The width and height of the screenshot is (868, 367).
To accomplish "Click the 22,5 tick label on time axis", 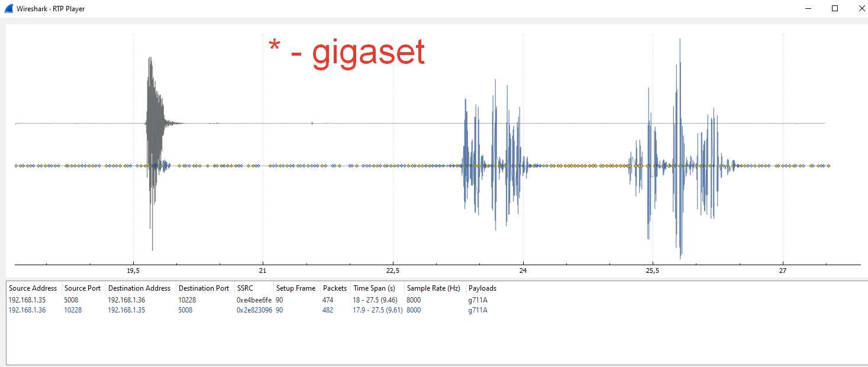I will pyautogui.click(x=392, y=271).
